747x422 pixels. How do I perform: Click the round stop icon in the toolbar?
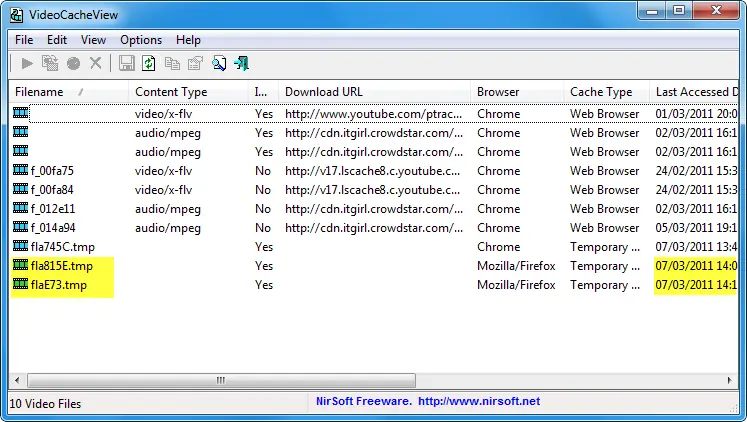(73, 63)
